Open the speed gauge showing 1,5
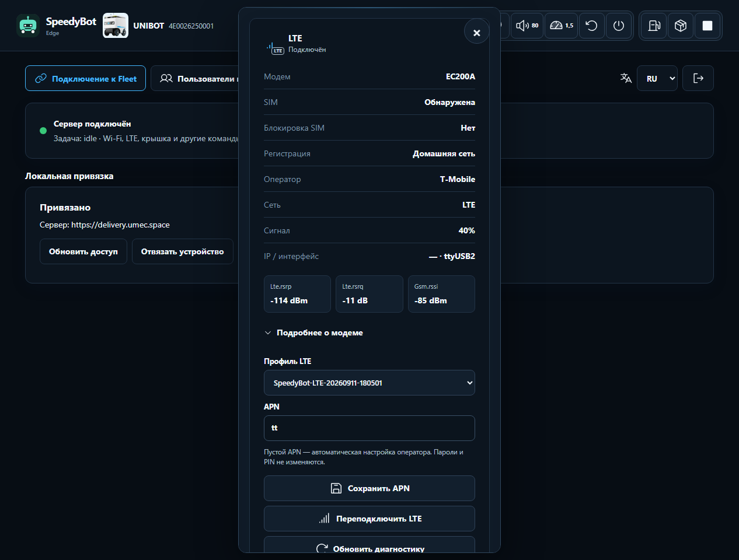The height and width of the screenshot is (560, 739). point(562,26)
